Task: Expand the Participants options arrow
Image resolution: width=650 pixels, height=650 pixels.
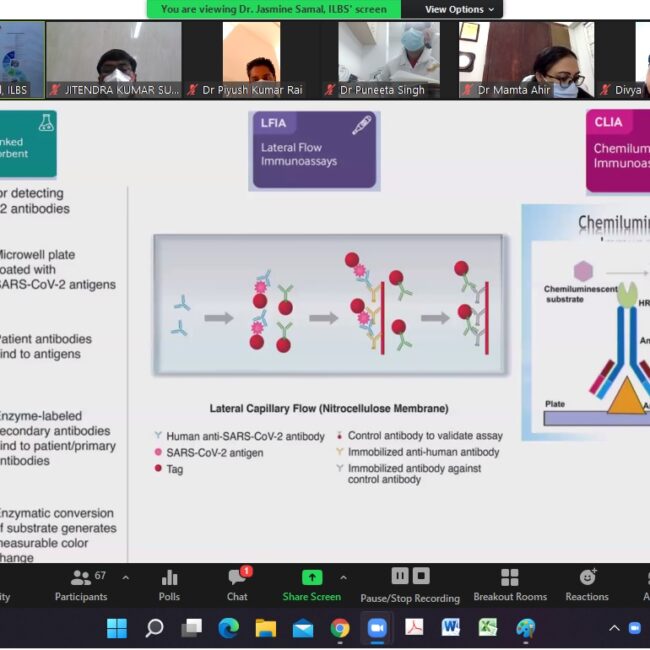Action: [x=126, y=577]
